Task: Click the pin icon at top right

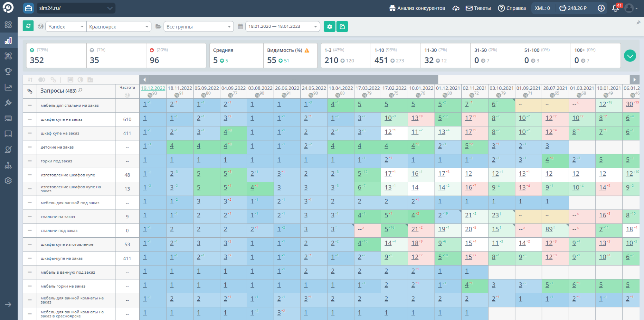Action: [638, 23]
